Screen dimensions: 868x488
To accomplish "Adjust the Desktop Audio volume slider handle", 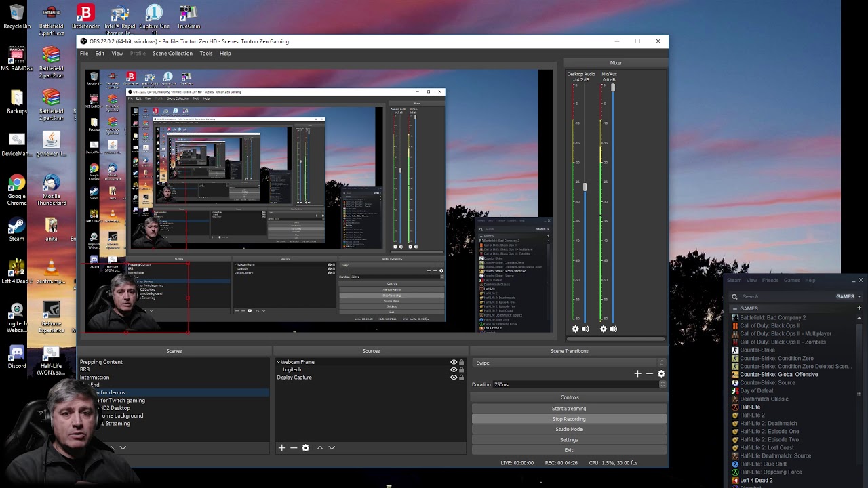I will click(585, 187).
